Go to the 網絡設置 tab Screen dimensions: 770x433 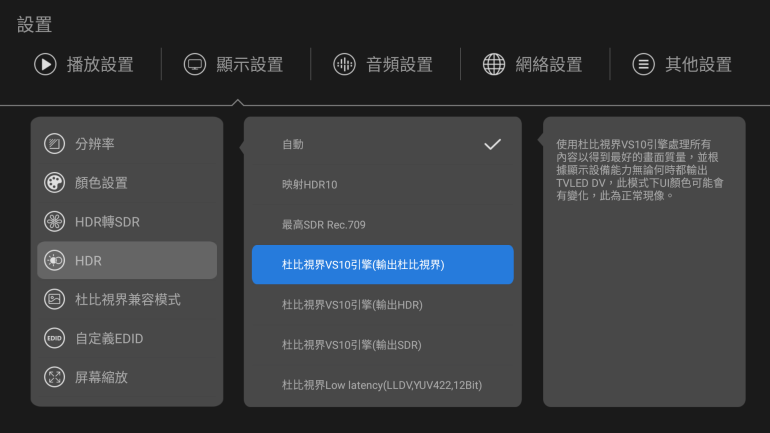pos(533,64)
